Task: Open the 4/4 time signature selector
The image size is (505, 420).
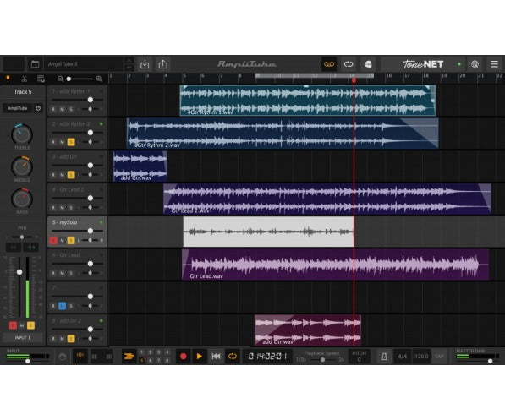Action: [403, 357]
